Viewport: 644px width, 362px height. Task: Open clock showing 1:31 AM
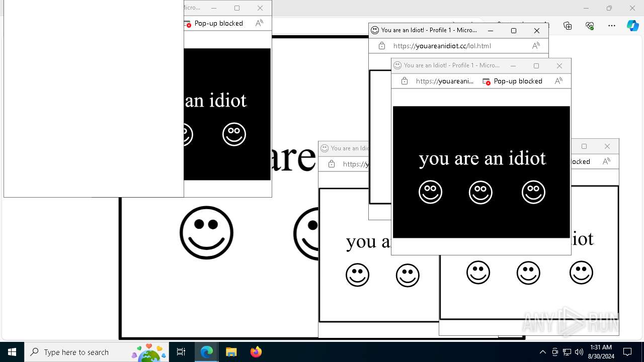click(x=601, y=352)
